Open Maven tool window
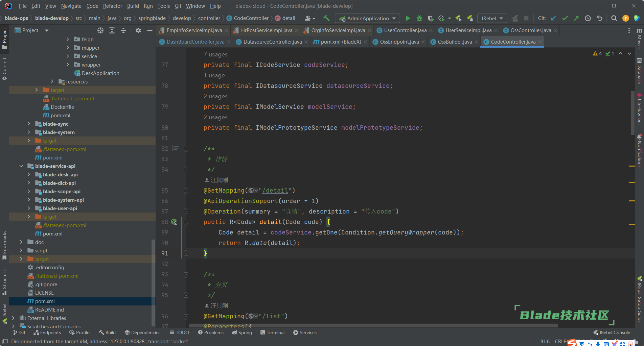 click(639, 39)
